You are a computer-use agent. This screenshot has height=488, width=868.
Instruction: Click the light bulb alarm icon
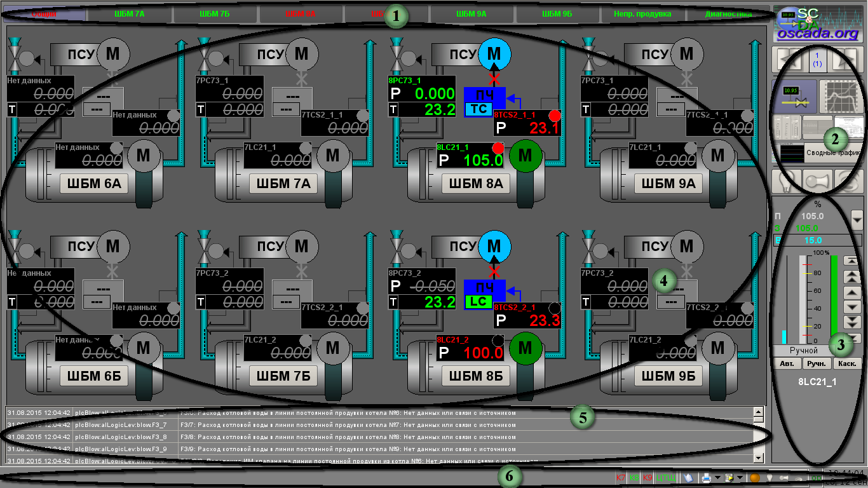click(786, 182)
